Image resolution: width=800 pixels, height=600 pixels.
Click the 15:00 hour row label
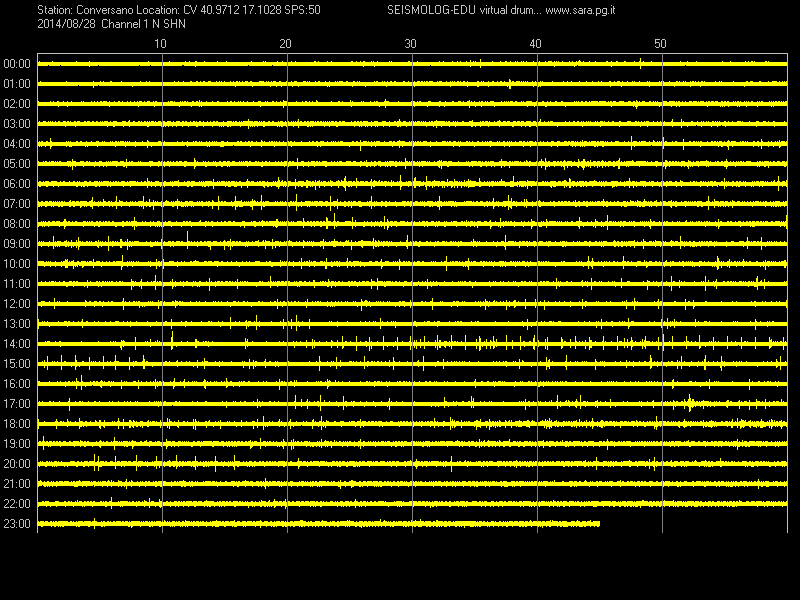pyautogui.click(x=17, y=364)
